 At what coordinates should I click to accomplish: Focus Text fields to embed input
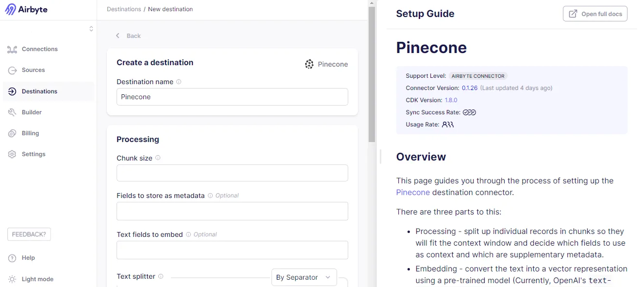coord(232,250)
